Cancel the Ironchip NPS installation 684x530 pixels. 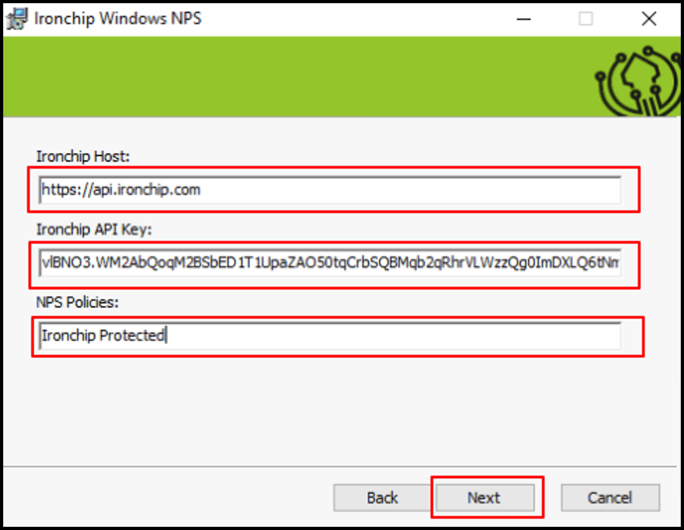coord(610,497)
